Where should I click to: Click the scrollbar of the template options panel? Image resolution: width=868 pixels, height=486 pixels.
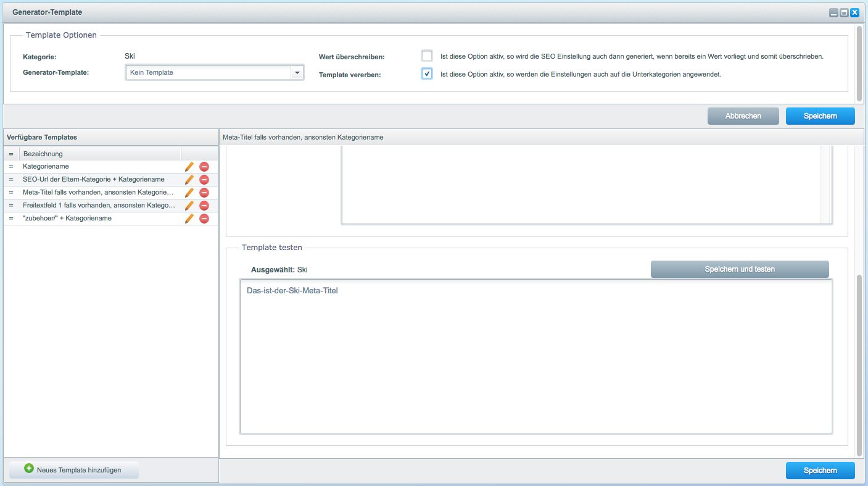tap(859, 63)
